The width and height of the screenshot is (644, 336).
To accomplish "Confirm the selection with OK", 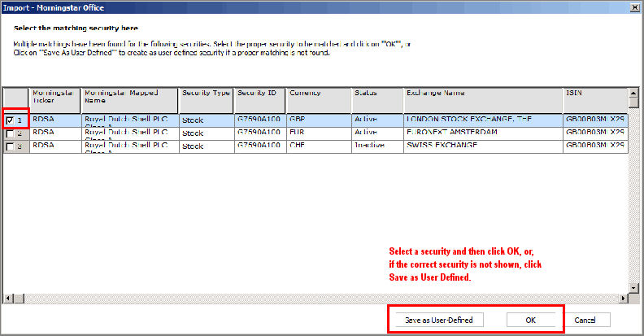I will pyautogui.click(x=529, y=320).
